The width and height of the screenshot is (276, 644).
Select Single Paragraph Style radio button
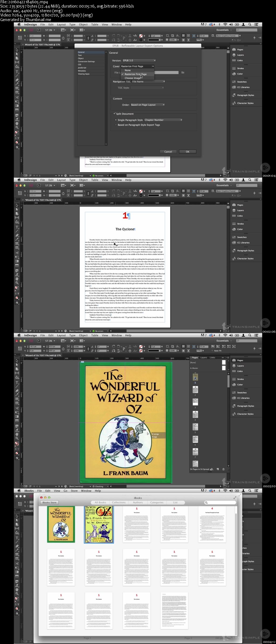[116, 120]
